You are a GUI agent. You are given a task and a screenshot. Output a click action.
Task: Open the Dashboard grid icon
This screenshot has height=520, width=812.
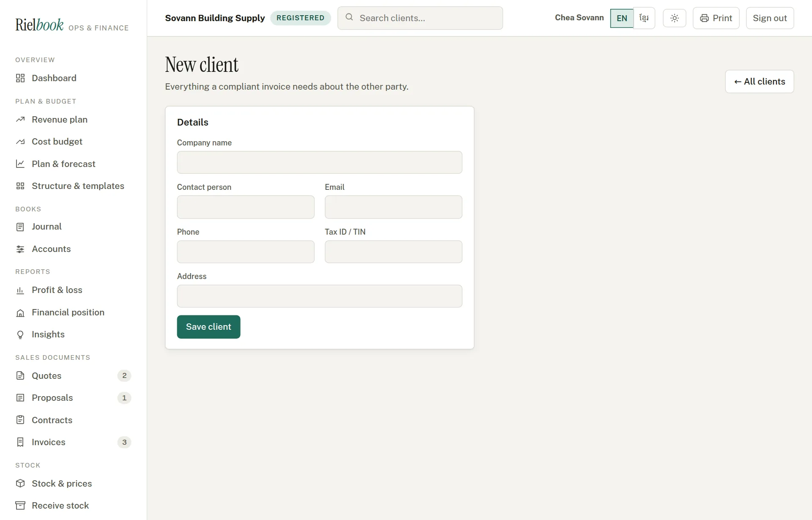(20, 78)
